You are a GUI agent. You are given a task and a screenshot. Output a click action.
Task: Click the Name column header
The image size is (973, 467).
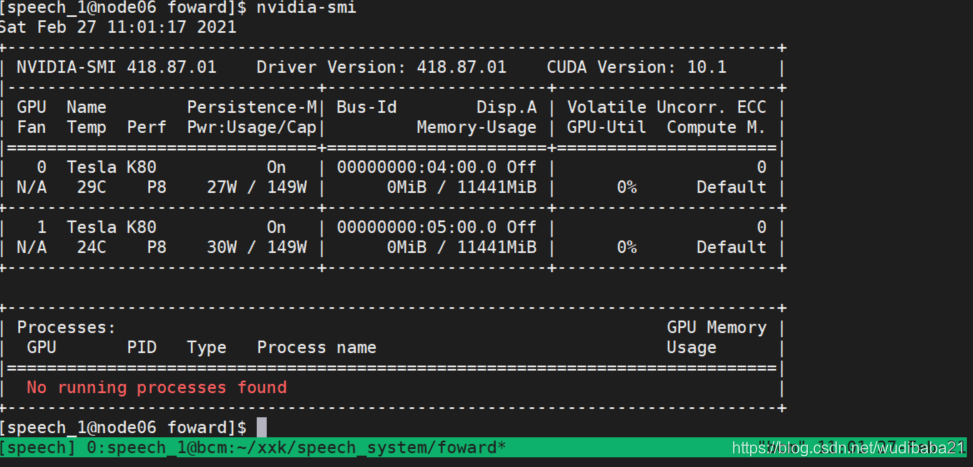point(86,107)
